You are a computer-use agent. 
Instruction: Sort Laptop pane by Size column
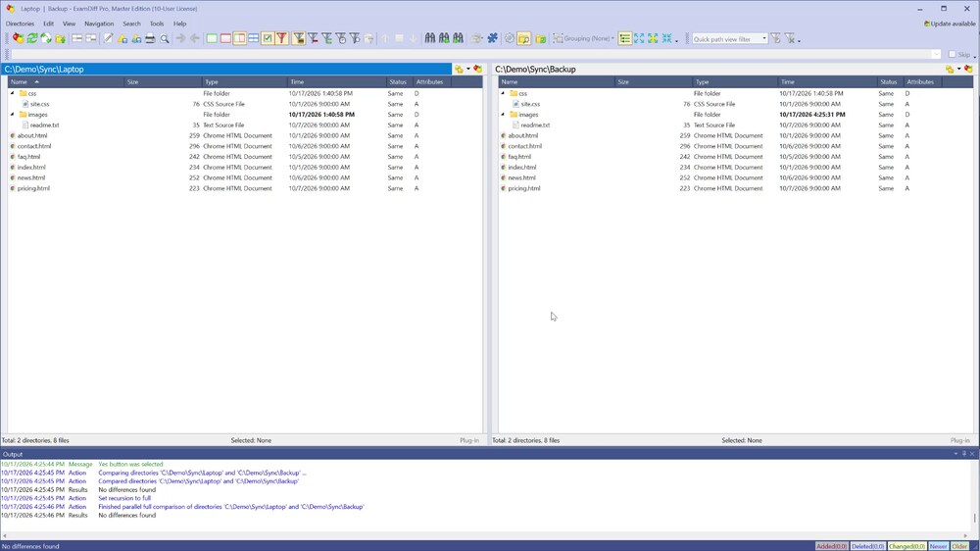pyautogui.click(x=163, y=82)
